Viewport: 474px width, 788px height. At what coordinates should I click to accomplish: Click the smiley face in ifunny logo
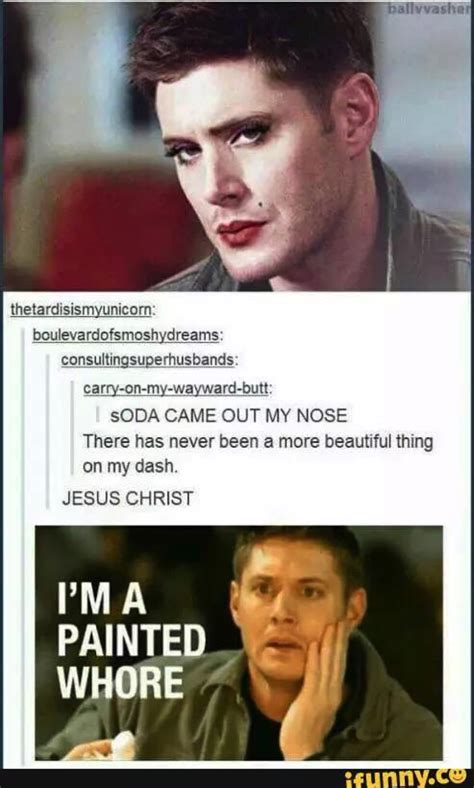click(x=463, y=778)
